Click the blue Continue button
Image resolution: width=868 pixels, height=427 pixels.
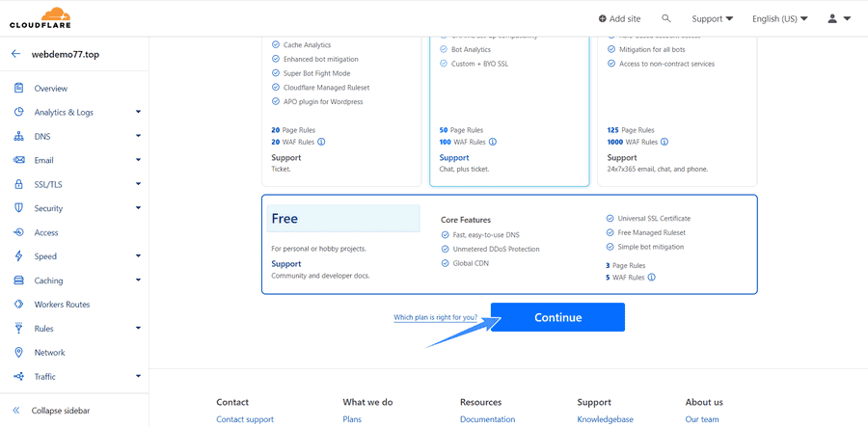click(557, 317)
